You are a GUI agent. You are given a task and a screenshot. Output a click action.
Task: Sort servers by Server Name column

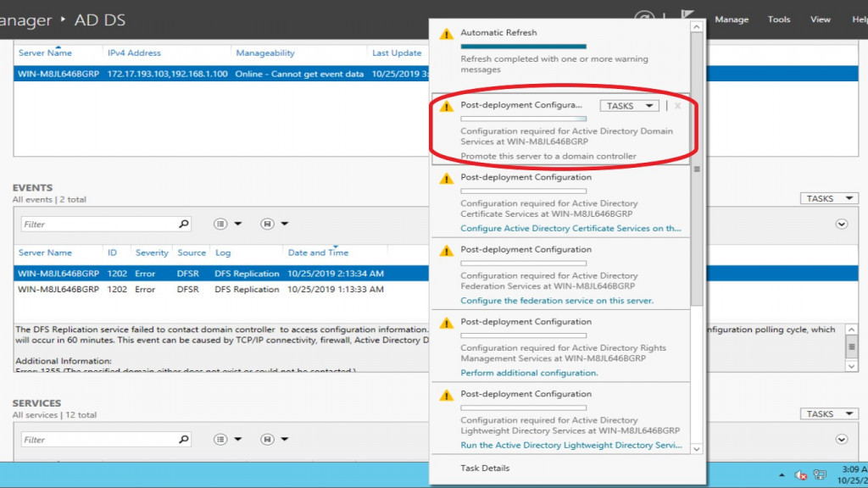(x=45, y=53)
